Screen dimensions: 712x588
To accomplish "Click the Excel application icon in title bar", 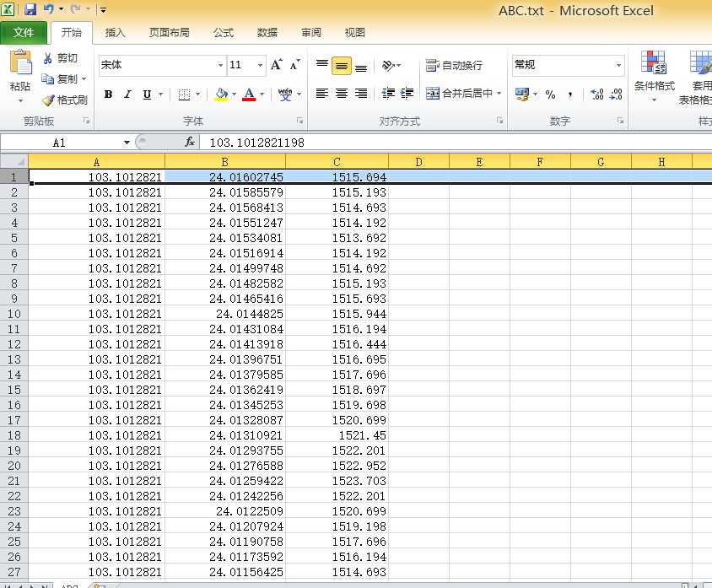I will click(x=8, y=8).
